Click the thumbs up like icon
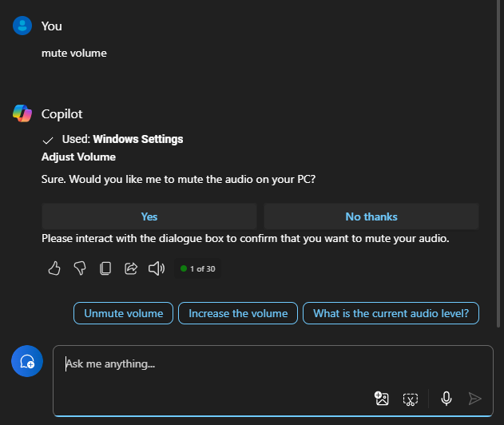504x425 pixels. (54, 268)
